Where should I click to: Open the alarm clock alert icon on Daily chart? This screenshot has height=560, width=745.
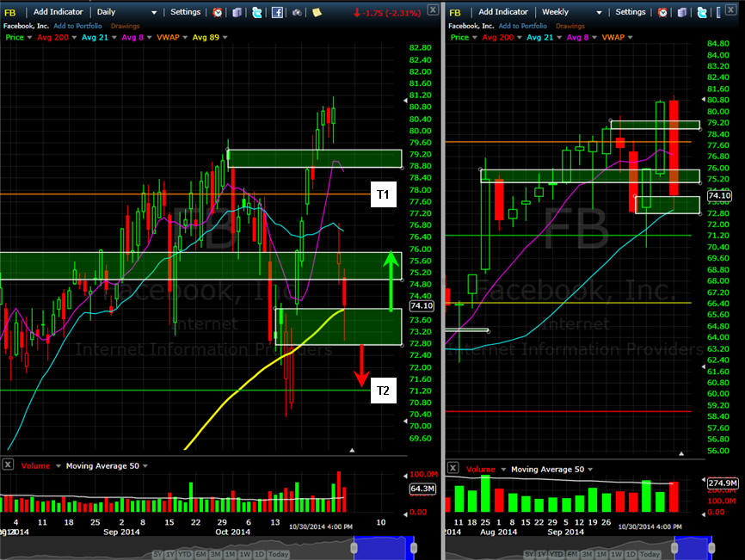tap(217, 12)
